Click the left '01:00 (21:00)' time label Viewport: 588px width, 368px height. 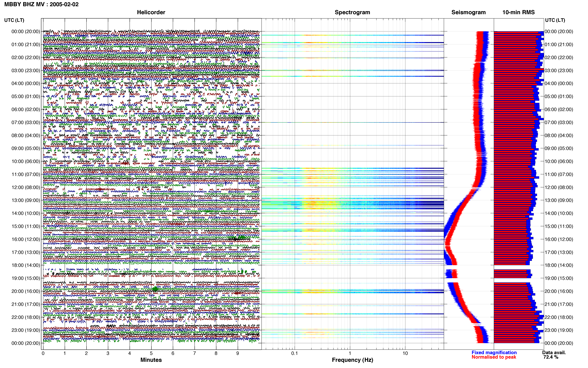coord(26,45)
